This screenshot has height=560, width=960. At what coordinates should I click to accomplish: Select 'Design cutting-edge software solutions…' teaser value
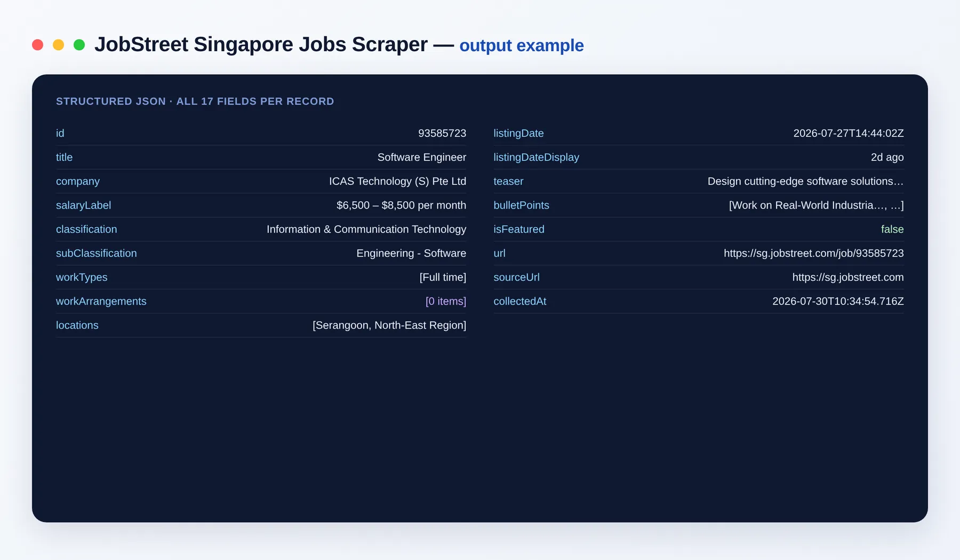(x=805, y=181)
